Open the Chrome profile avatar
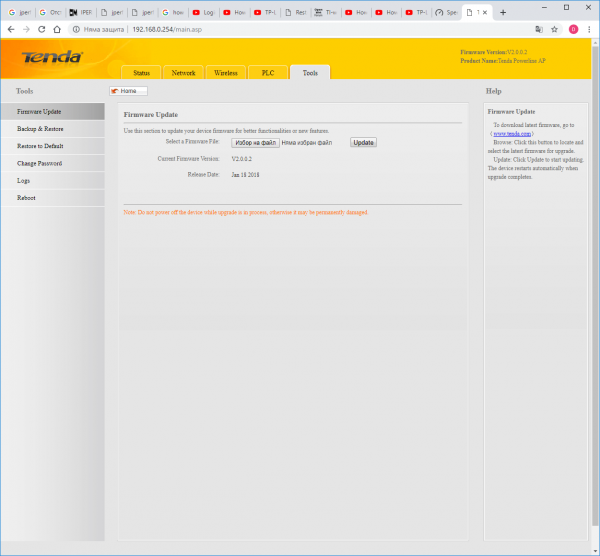 click(x=573, y=29)
